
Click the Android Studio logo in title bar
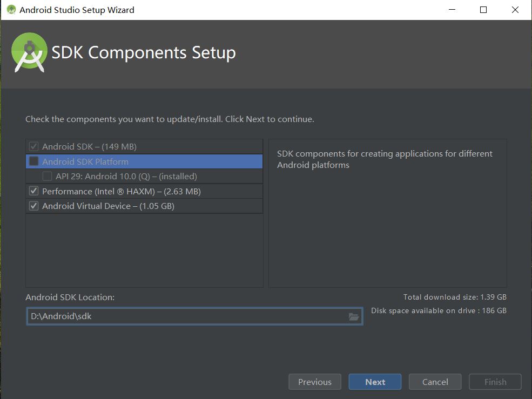pyautogui.click(x=11, y=10)
